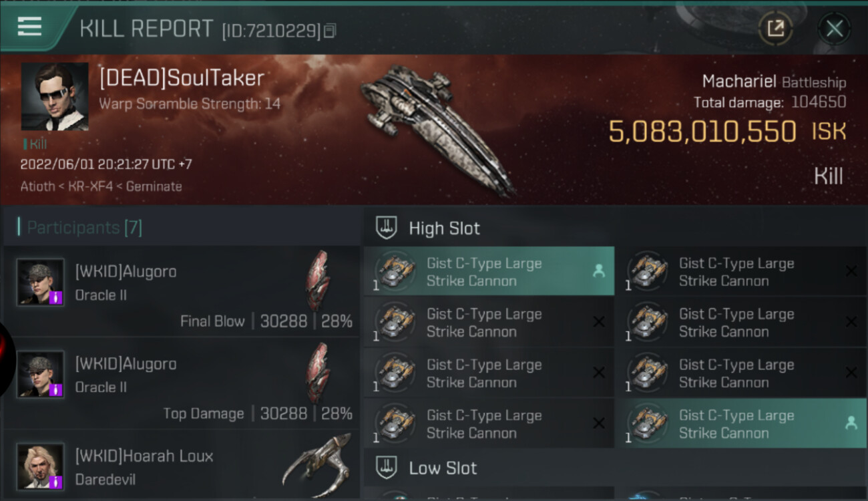Select highlighted bottom-right Gist C-Type Strike Cannon
Viewport: 868px width, 501px height.
tap(740, 424)
